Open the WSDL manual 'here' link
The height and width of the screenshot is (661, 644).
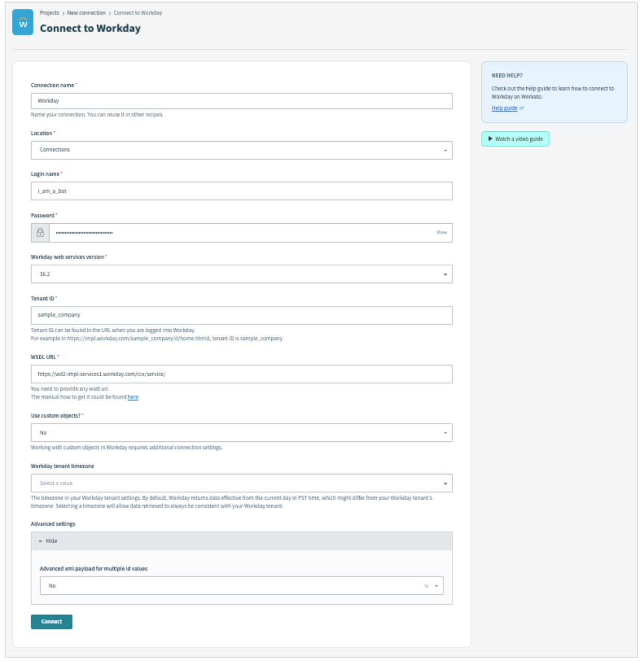[133, 397]
